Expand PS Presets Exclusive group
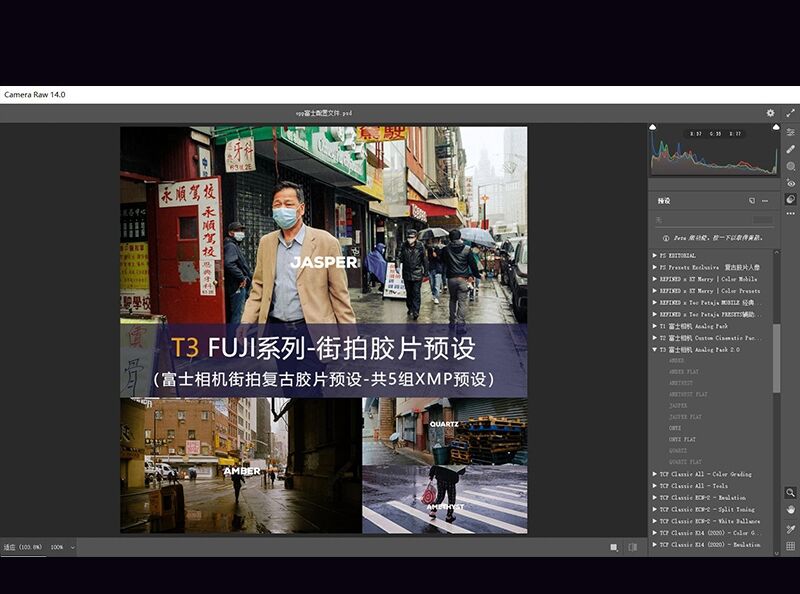The width and height of the screenshot is (800, 594). (655, 267)
